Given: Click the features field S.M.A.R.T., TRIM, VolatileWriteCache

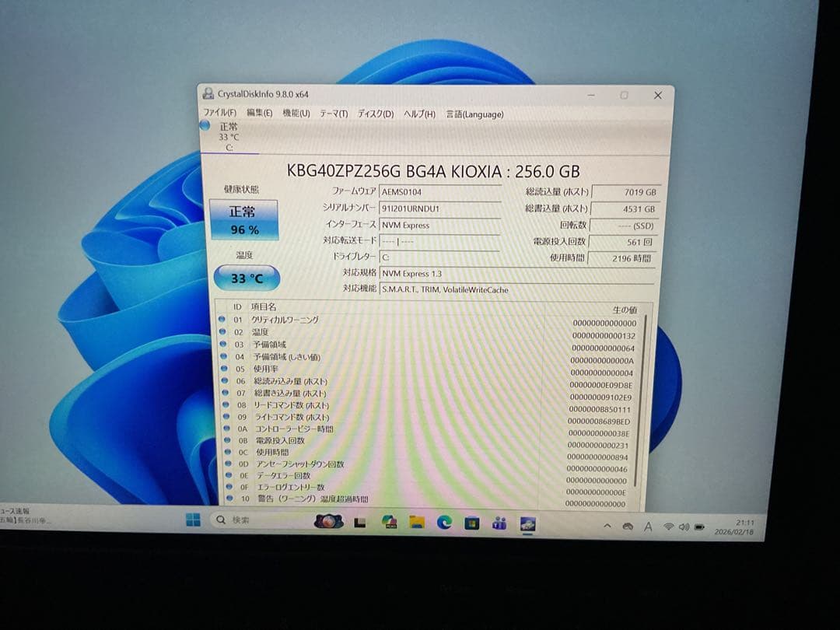Looking at the screenshot, I should [x=517, y=289].
